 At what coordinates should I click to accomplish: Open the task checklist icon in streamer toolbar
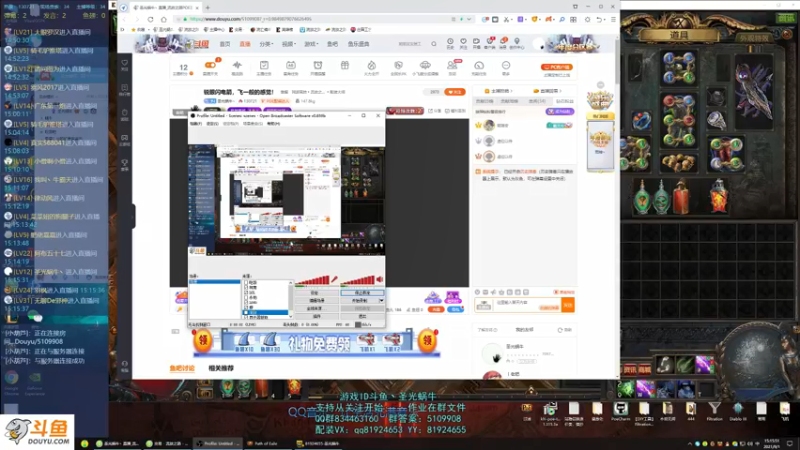(x=264, y=65)
